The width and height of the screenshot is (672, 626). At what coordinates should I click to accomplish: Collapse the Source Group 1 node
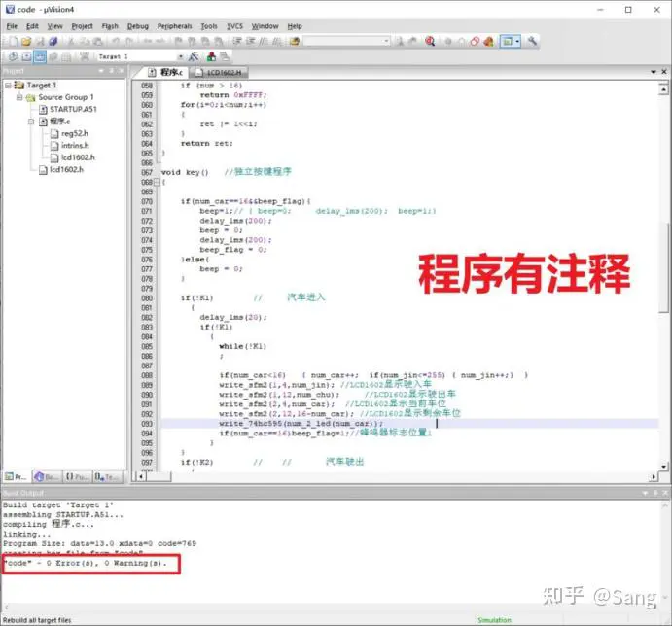[x=19, y=97]
